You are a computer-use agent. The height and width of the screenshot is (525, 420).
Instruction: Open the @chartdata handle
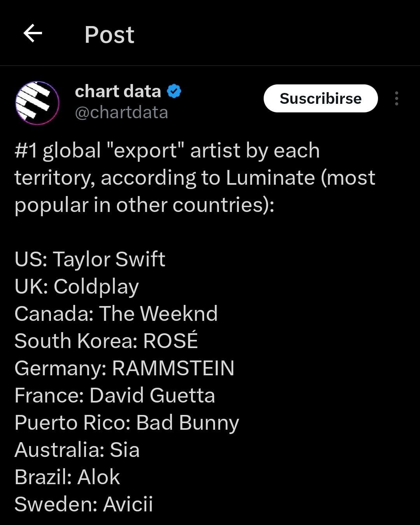121,114
